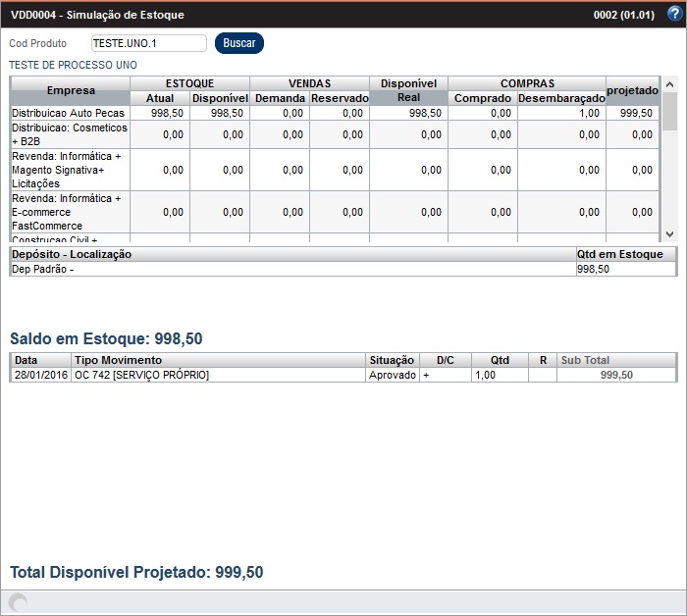Click the Atual column header under ESTOQUE
The width and height of the screenshot is (687, 616).
159,98
